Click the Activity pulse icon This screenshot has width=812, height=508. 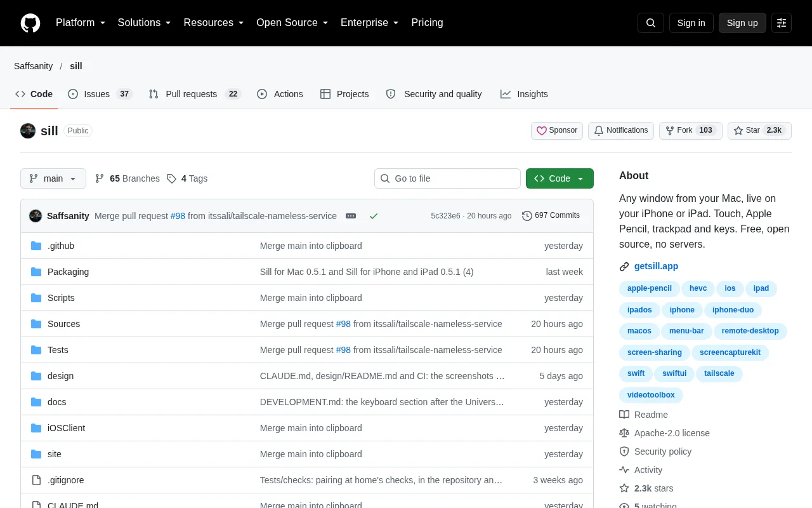click(x=624, y=470)
